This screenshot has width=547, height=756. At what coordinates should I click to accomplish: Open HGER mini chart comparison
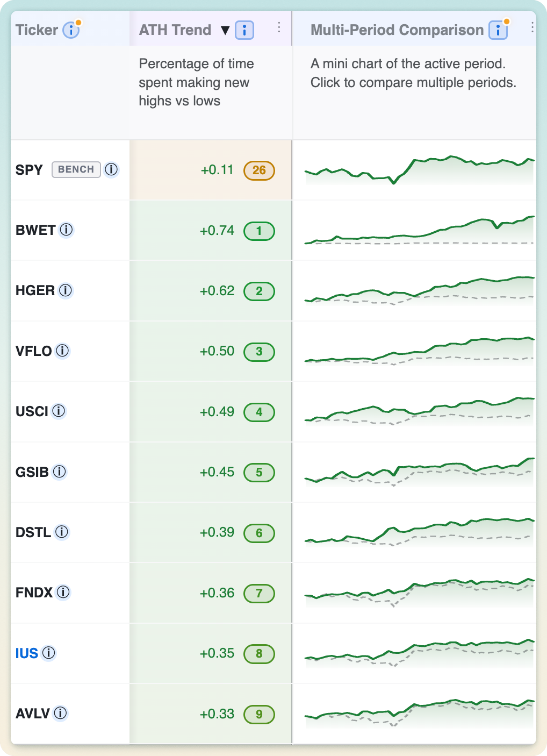point(420,291)
